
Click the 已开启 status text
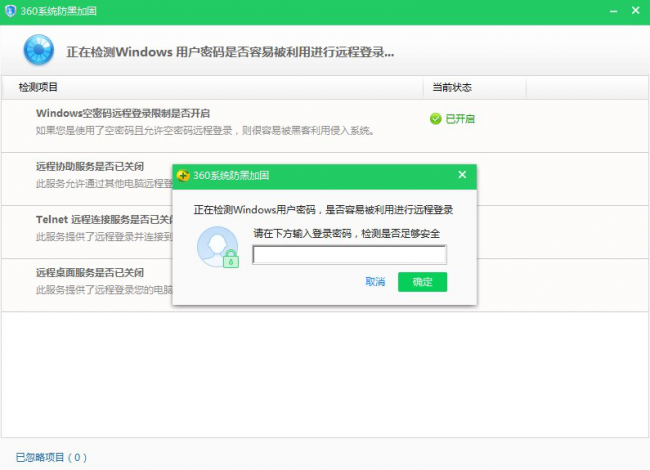460,119
